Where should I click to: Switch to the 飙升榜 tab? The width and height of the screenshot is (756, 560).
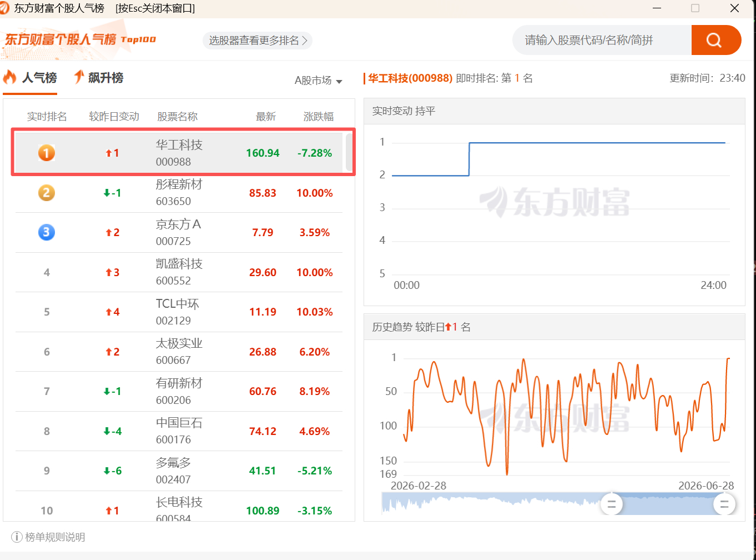(99, 78)
